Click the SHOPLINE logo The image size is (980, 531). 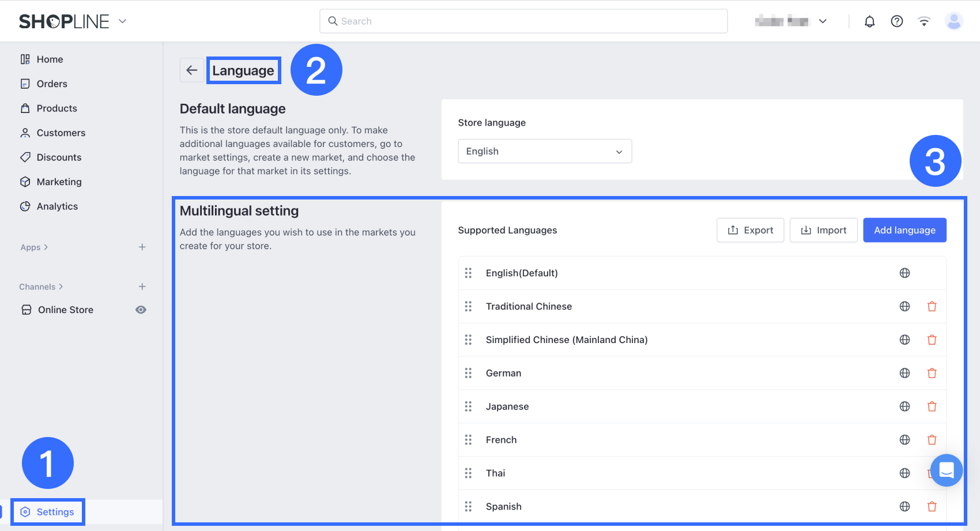tap(64, 21)
